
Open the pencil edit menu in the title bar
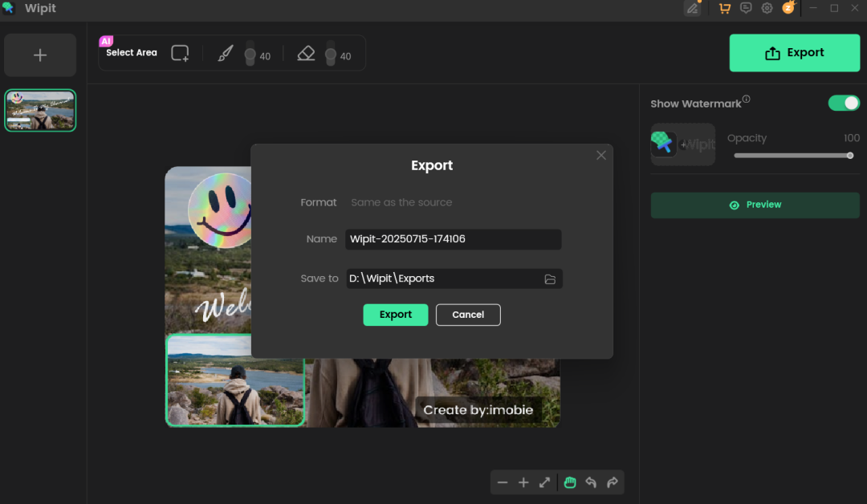693,8
